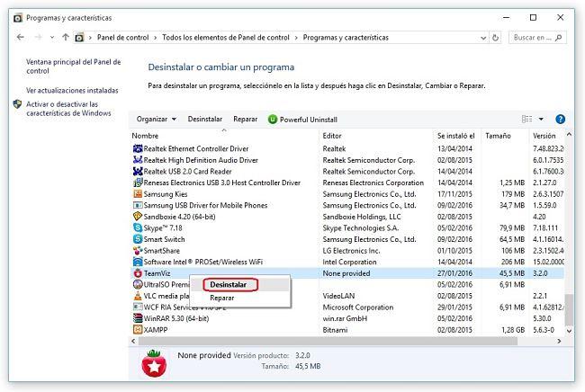Select XAMPP program row
The image size is (585, 392).
click(347, 330)
